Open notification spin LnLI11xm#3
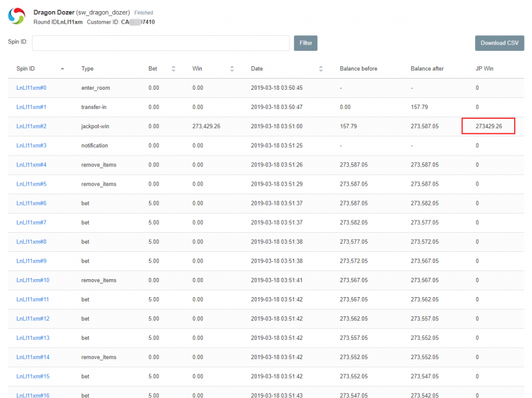Image resolution: width=532 pixels, height=398 pixels. pyautogui.click(x=31, y=145)
